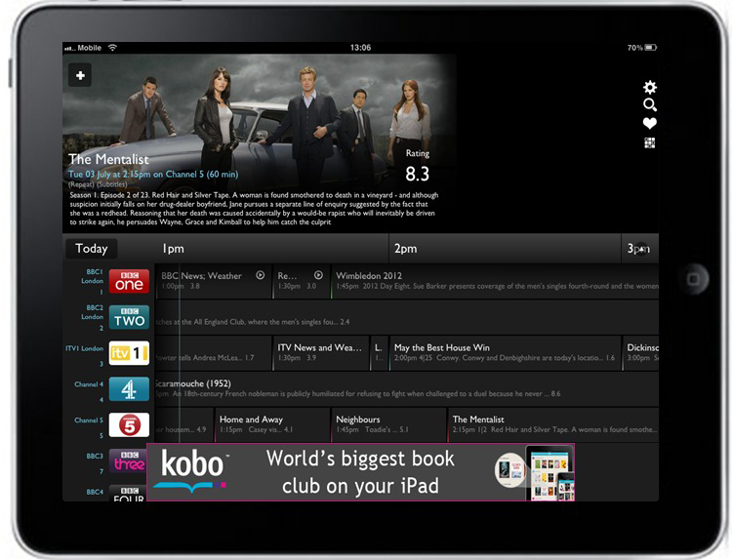Open the Channel 5 programme rated 4.9
Image resolution: width=732 pixels, height=560 pixels.
click(x=184, y=425)
